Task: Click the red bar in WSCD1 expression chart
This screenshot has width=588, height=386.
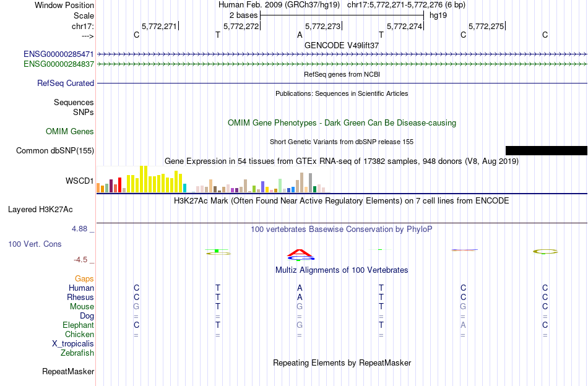Action: click(119, 185)
